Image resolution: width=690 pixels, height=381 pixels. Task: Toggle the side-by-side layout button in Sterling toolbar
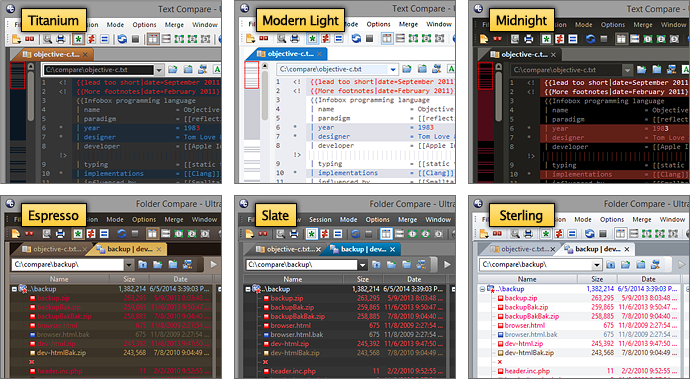click(x=620, y=234)
